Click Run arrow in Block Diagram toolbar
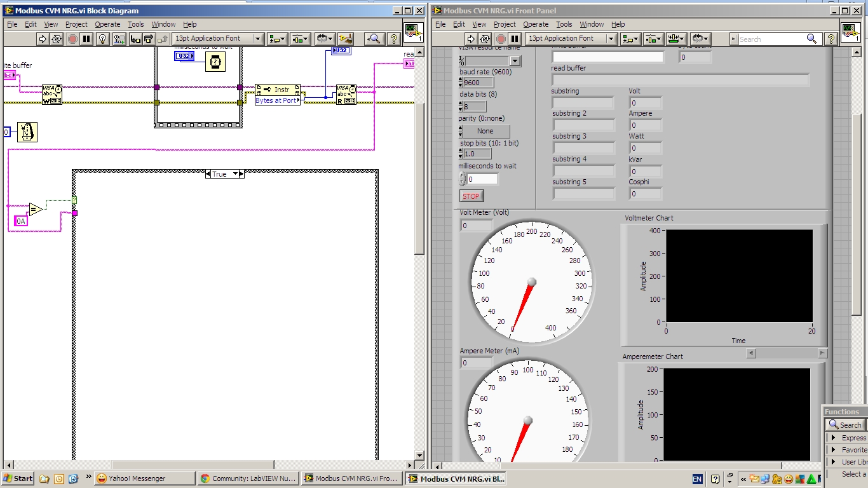 click(x=43, y=39)
